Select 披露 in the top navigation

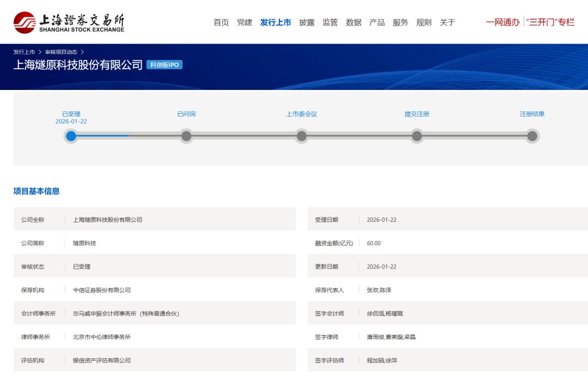pyautogui.click(x=305, y=22)
